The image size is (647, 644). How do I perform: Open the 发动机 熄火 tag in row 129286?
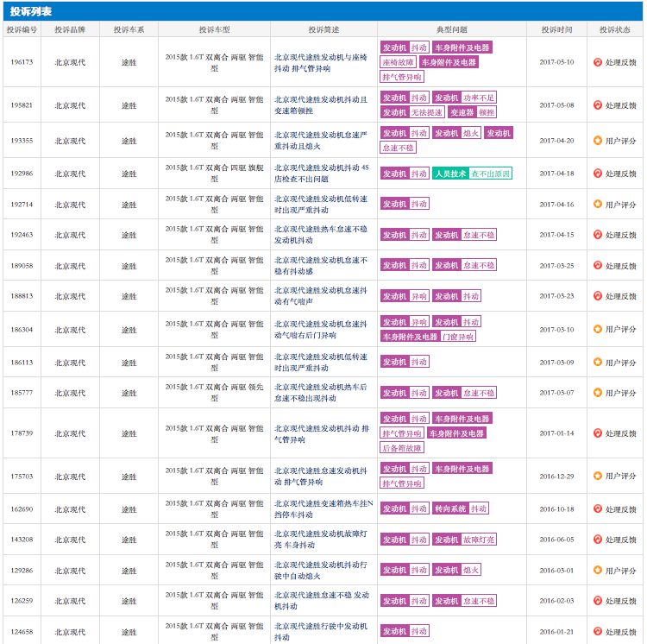(x=456, y=570)
